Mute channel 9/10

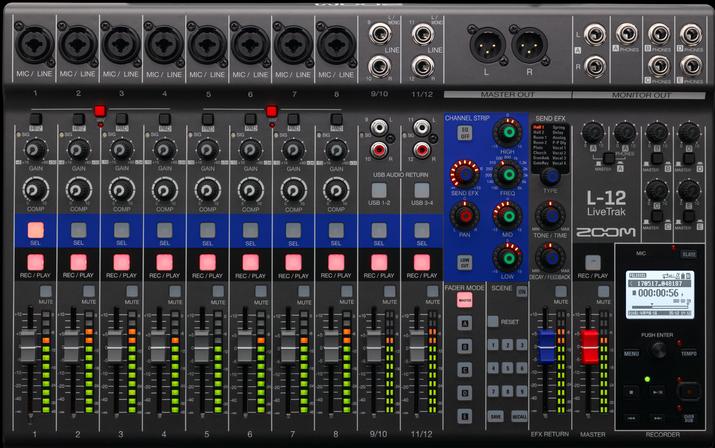point(389,291)
